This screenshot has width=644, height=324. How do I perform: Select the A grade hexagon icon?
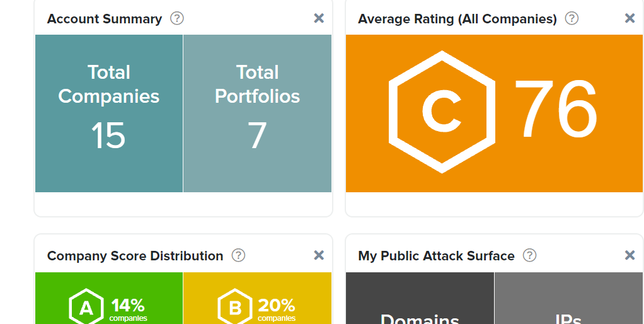click(86, 308)
